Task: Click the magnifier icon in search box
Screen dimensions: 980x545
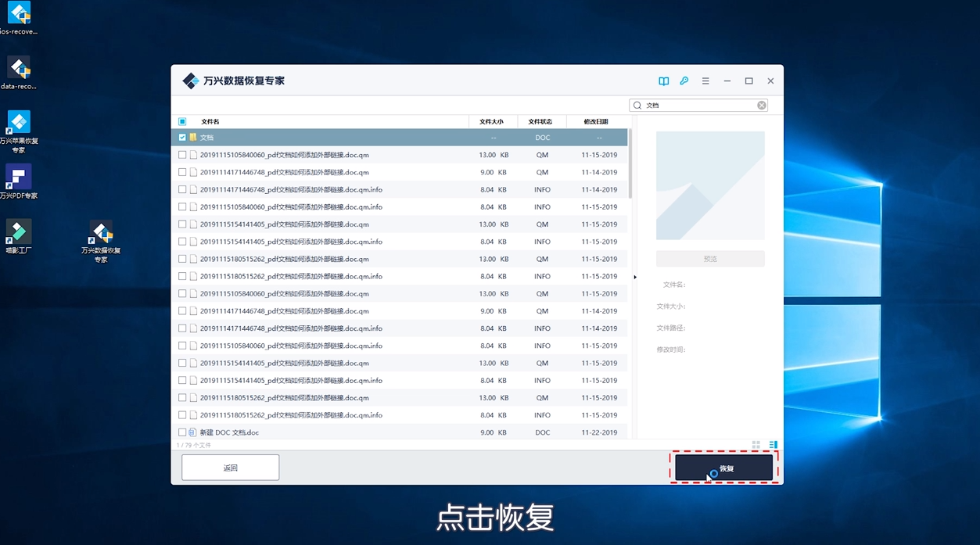Action: 637,106
